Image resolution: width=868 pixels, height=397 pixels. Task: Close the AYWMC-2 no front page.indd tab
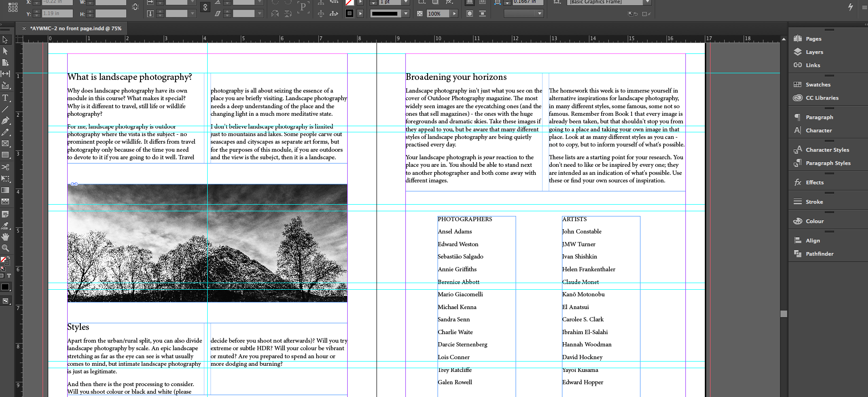24,28
